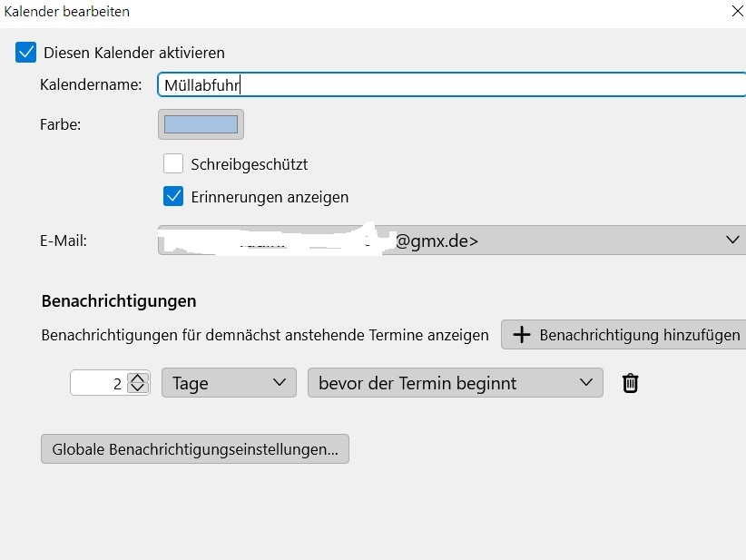Screen dimensions: 746x560
Task: Click the notification number field showing 2
Action: [x=98, y=383]
